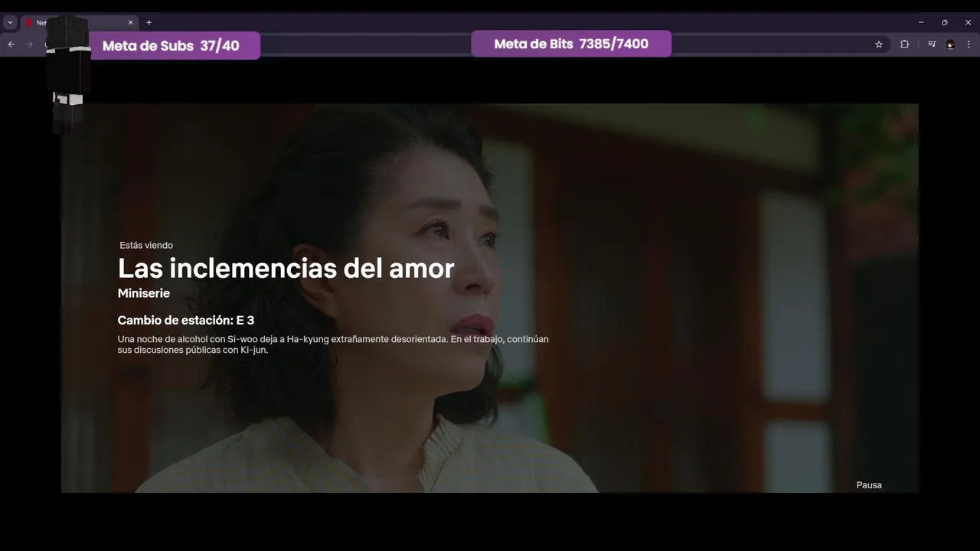Screen dimensions: 980x551
Task: Close the Chrome window
Action: pos(968,22)
